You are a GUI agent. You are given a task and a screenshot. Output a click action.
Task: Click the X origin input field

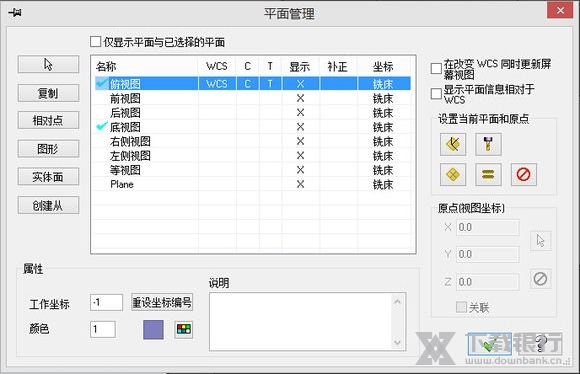point(488,227)
